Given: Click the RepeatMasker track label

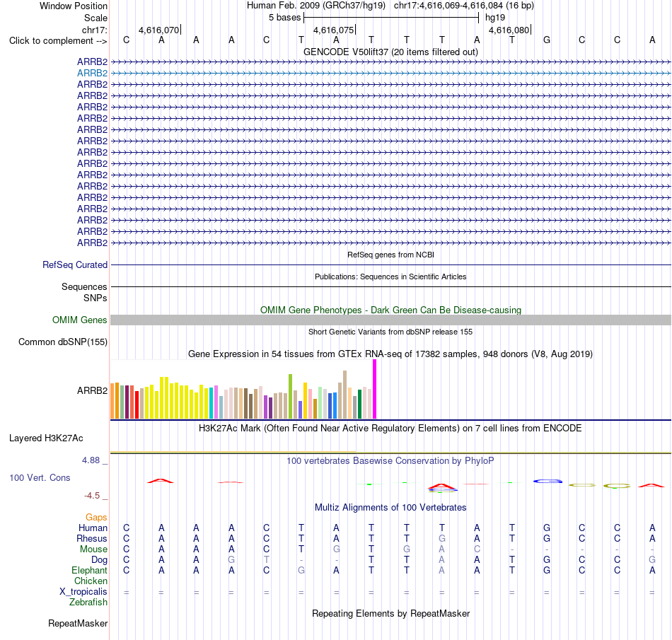Looking at the screenshot, I should tap(78, 624).
